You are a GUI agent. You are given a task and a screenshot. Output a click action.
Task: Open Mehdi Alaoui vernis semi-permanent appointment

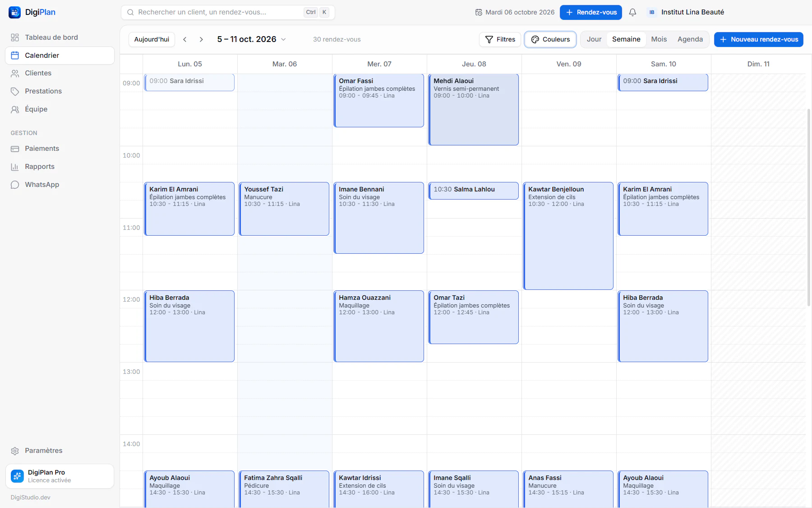click(474, 109)
